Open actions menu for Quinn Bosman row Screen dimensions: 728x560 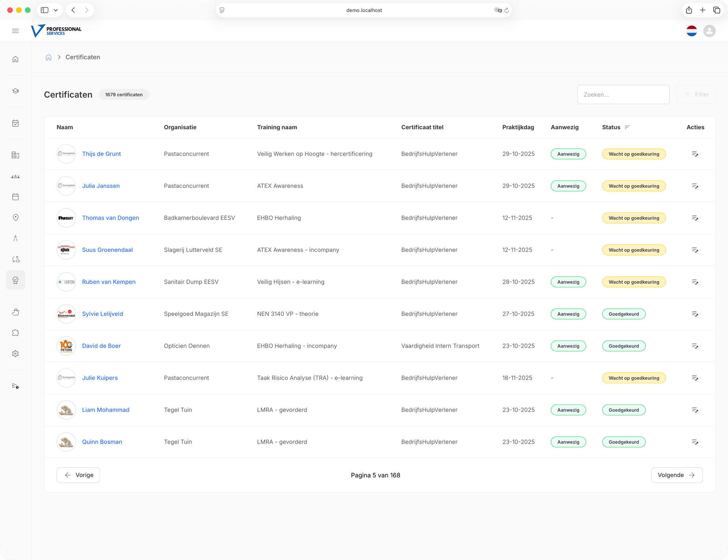tap(695, 442)
